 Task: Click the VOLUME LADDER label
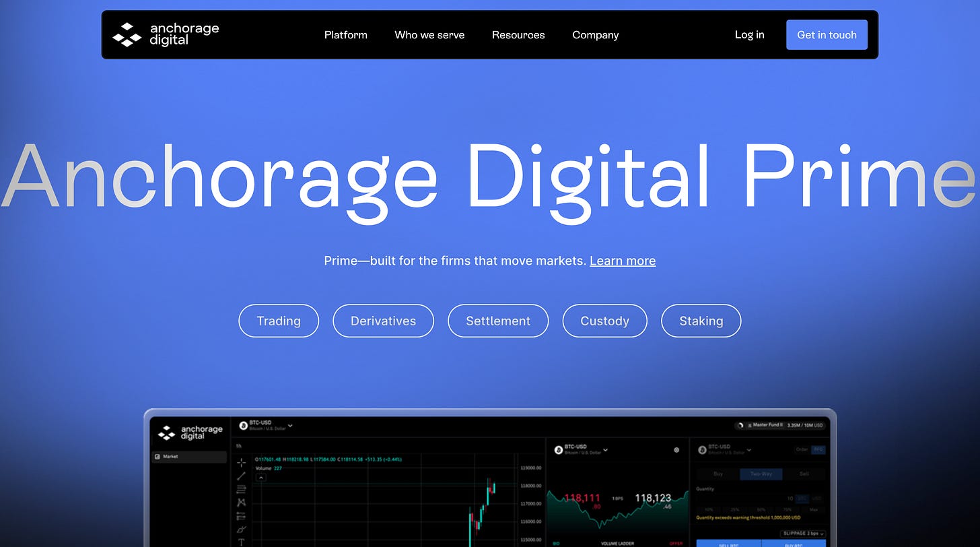(618, 543)
